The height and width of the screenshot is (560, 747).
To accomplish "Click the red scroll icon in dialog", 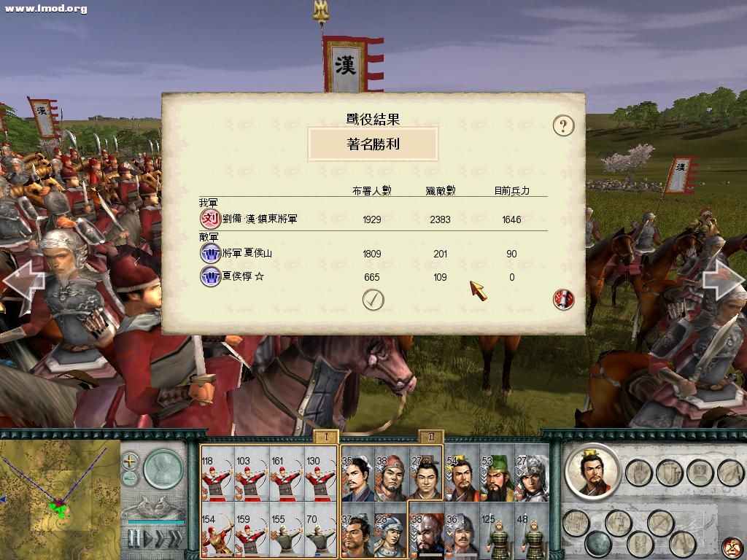I will [563, 300].
